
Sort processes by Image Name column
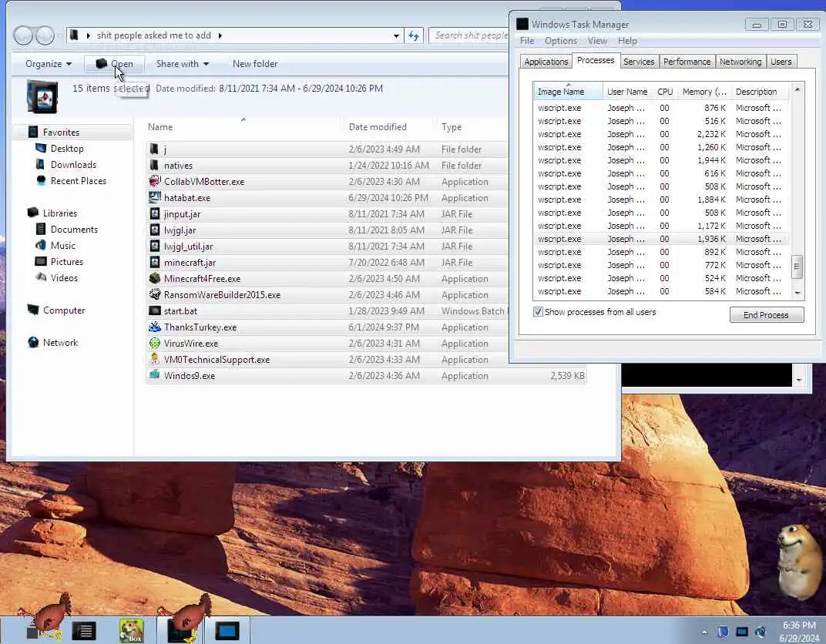click(568, 92)
